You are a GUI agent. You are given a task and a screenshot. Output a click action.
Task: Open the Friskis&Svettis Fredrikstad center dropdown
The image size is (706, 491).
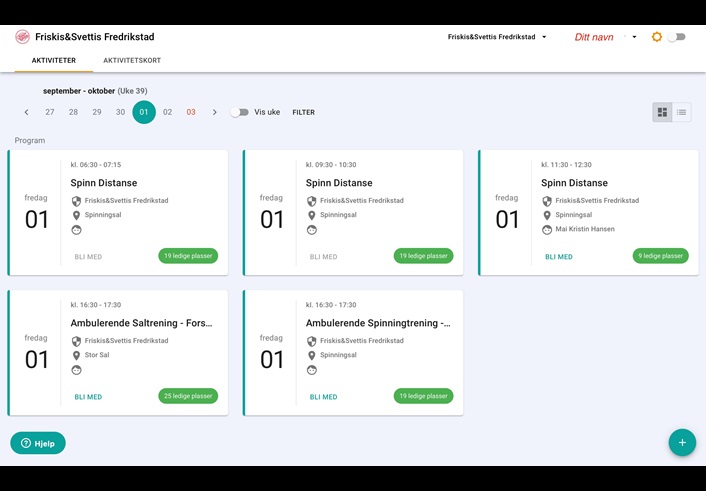(497, 37)
